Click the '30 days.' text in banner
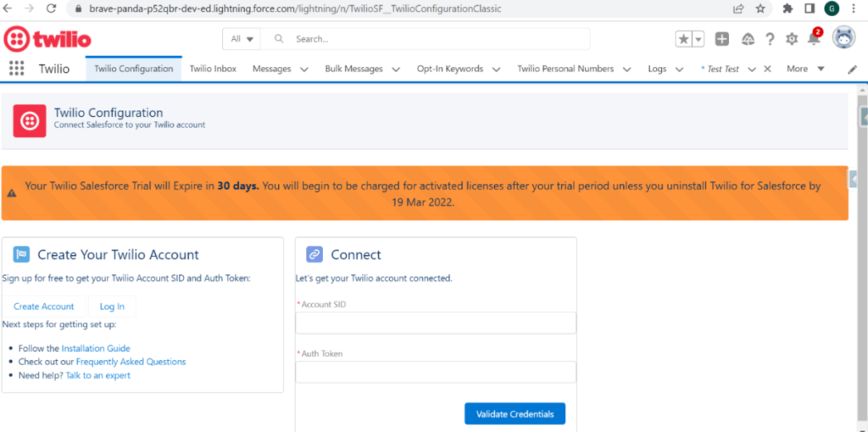 coord(238,186)
